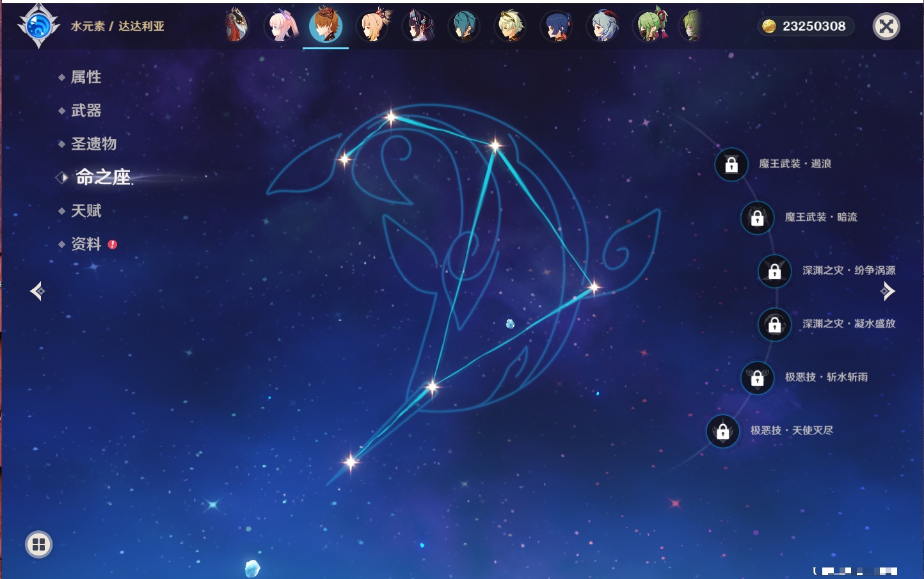
Task: Open the 属性 attributes menu
Action: (x=86, y=77)
